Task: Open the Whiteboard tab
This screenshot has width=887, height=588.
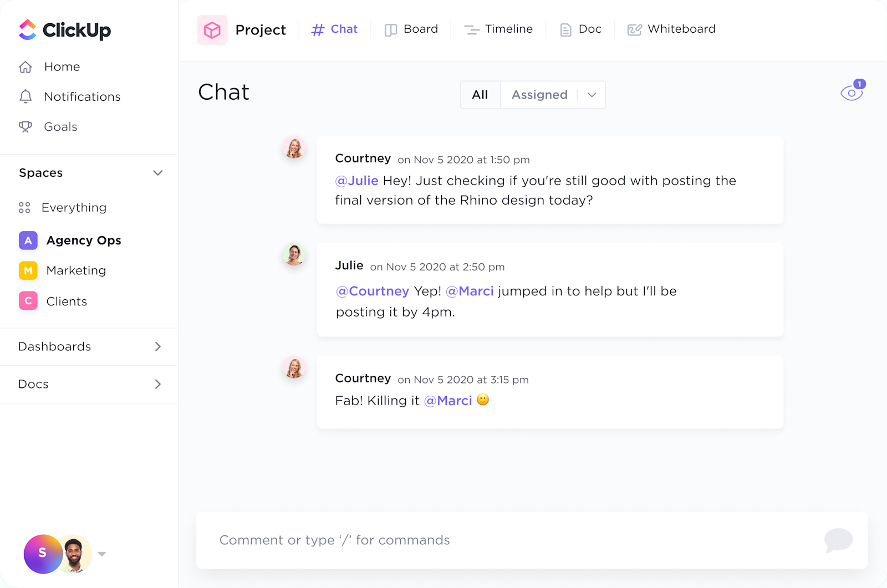Action: pos(671,29)
